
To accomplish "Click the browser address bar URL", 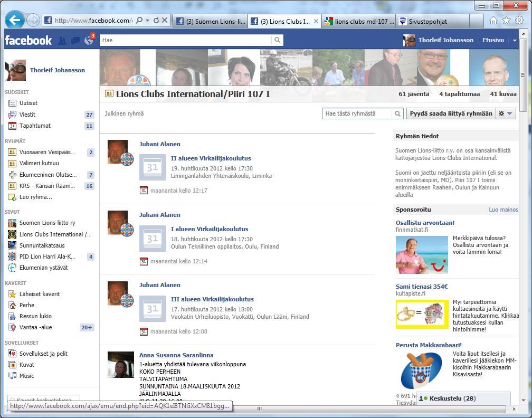I will (x=94, y=21).
